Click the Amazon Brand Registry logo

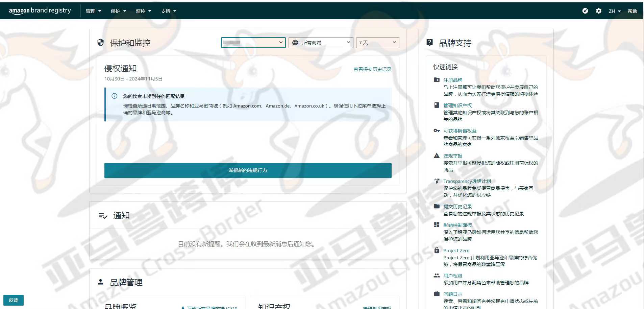click(40, 11)
